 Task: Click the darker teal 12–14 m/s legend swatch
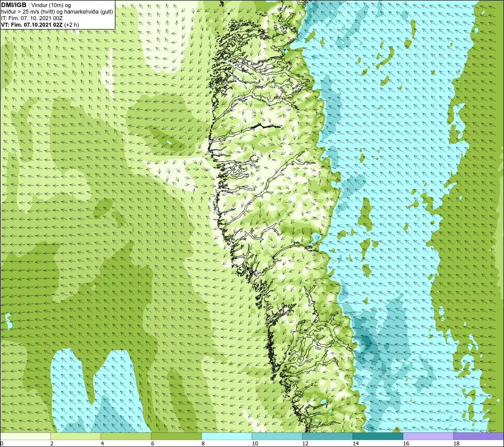[x=327, y=436]
